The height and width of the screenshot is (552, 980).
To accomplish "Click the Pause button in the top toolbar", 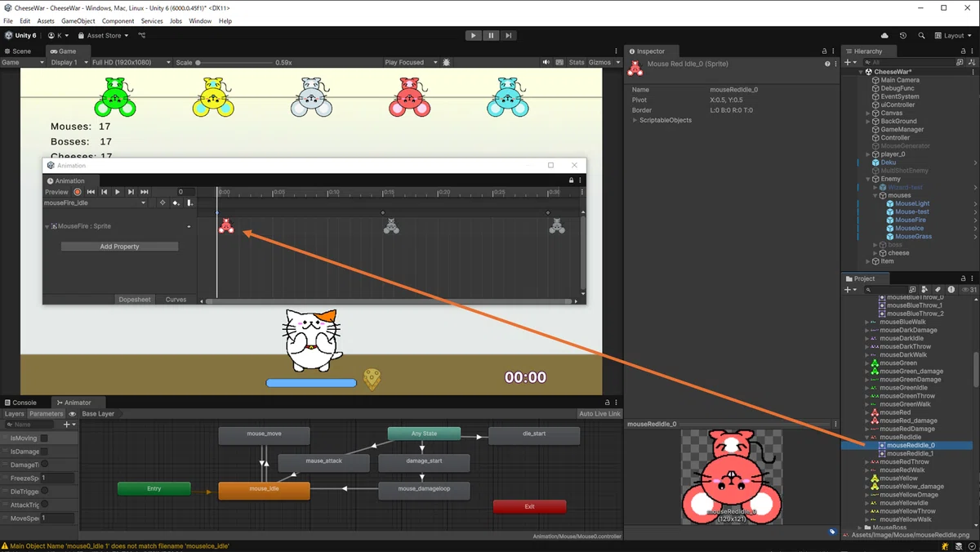I will (x=491, y=35).
